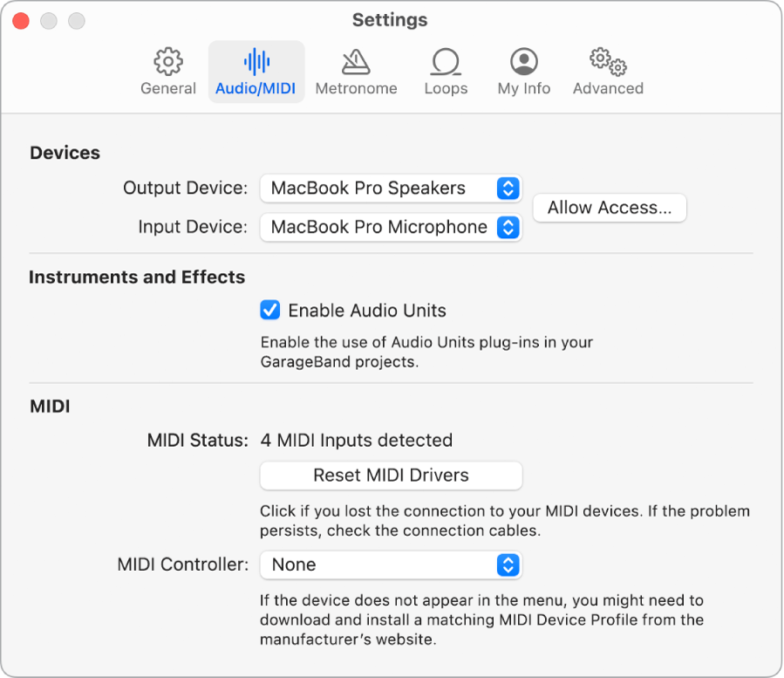Screen dimensions: 784x678
Task: Click the Settings window title
Action: pos(390,19)
